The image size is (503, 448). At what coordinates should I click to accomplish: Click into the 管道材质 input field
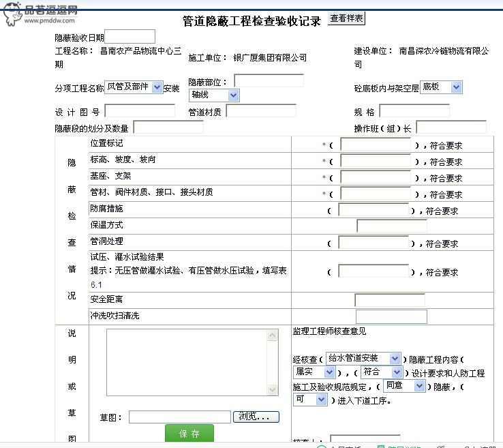point(261,110)
